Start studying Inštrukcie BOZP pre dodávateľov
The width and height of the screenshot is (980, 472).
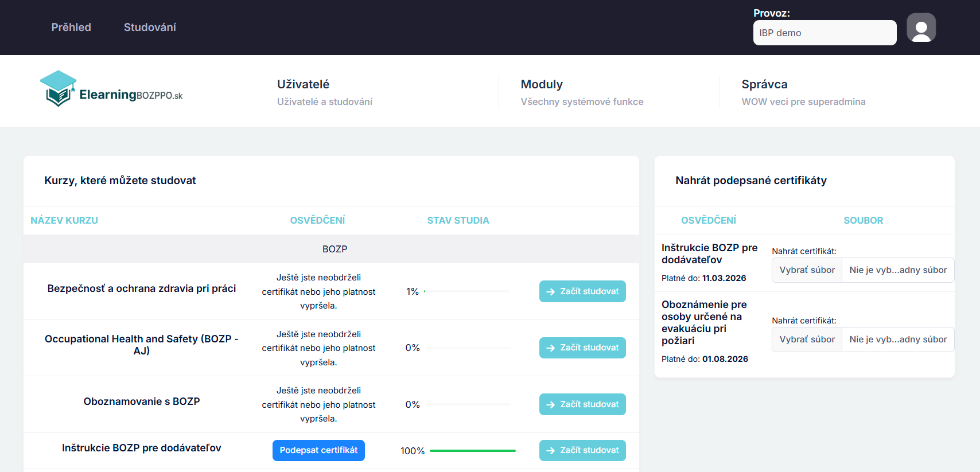point(582,450)
